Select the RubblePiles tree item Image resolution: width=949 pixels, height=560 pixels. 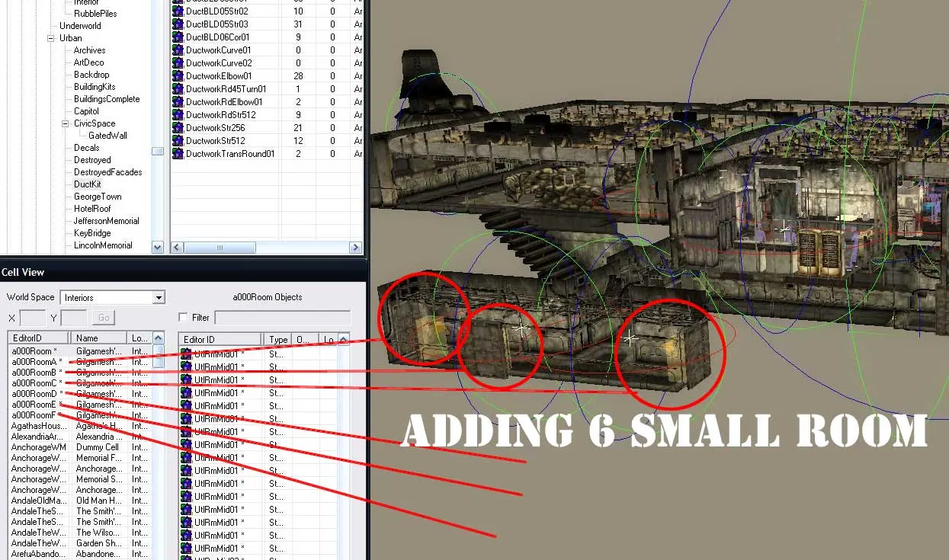pyautogui.click(x=95, y=14)
